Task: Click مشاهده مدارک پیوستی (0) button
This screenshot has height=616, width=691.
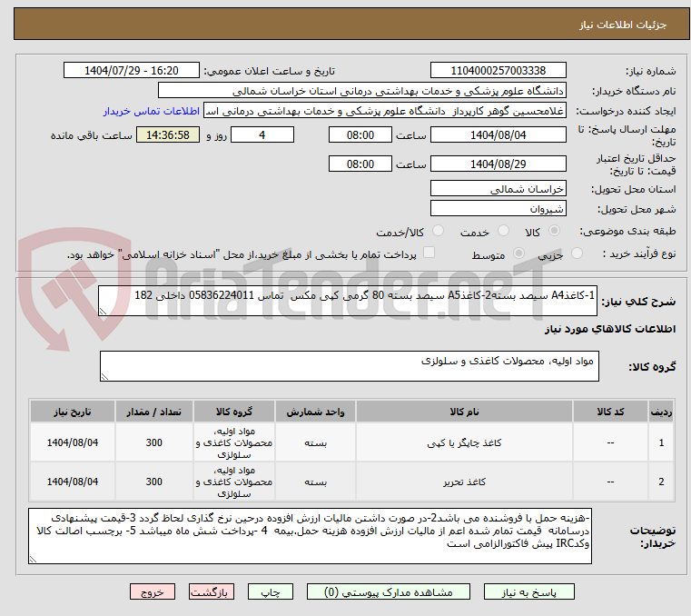Action: point(389,591)
